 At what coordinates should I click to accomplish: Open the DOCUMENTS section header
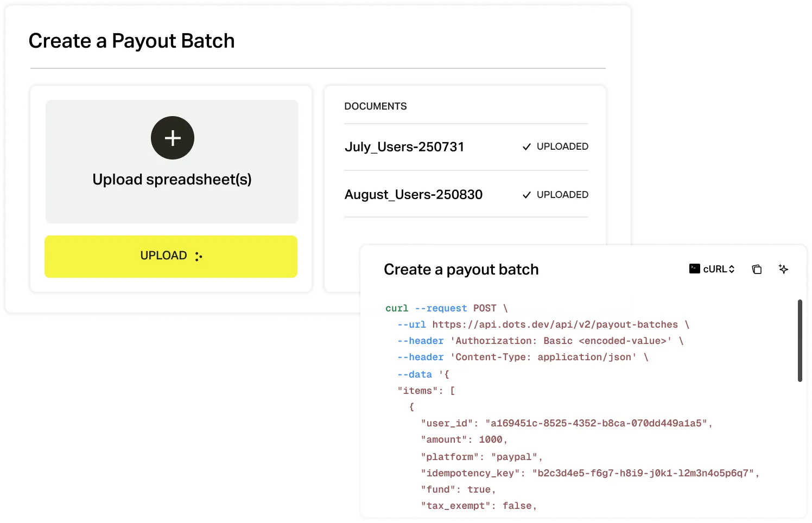tap(376, 106)
